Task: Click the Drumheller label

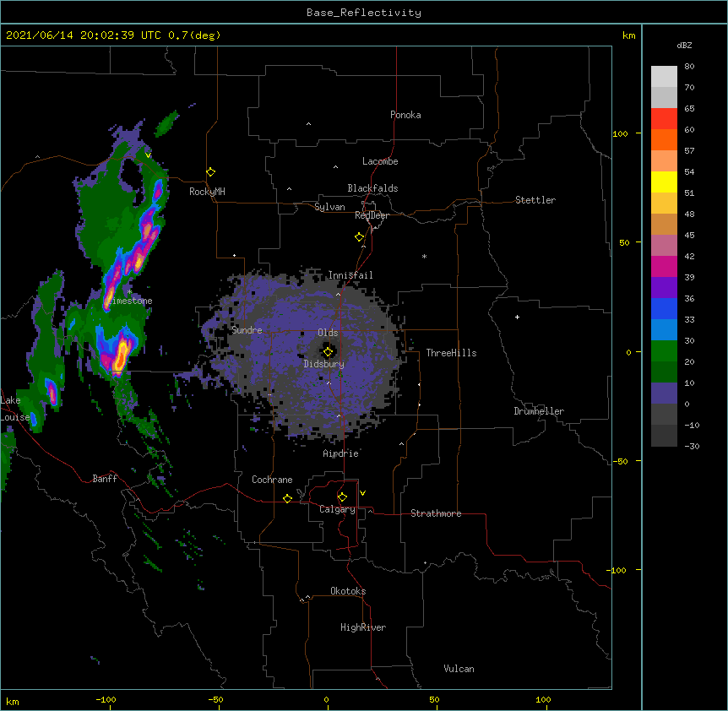Action: [539, 411]
